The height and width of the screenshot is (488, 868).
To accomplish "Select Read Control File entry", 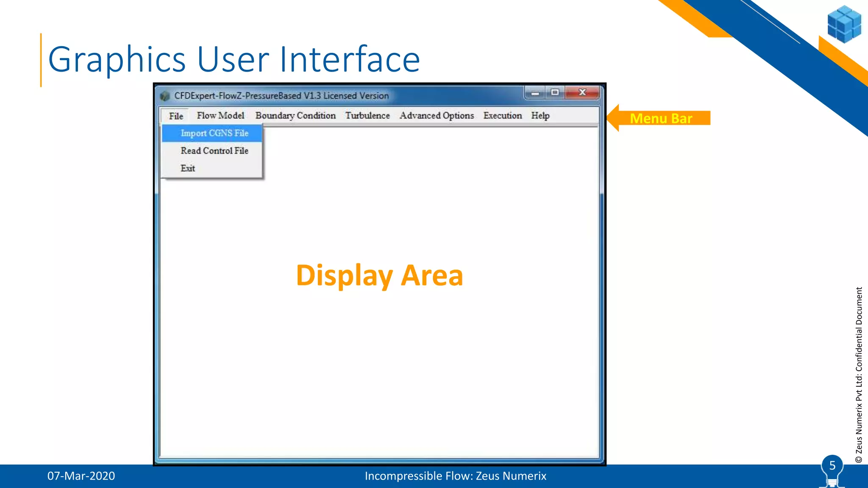I will coord(214,151).
